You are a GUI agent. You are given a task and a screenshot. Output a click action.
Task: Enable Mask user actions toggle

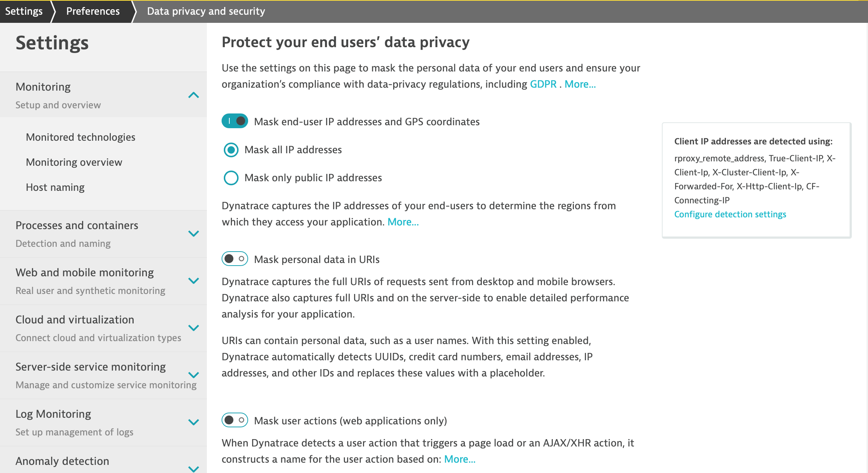point(235,420)
